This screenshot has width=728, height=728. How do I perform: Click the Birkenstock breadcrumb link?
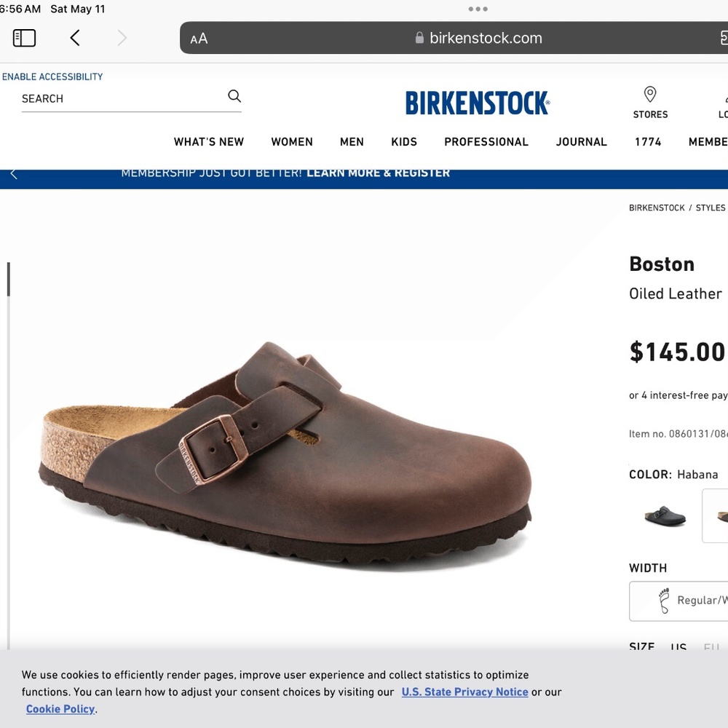(x=657, y=207)
